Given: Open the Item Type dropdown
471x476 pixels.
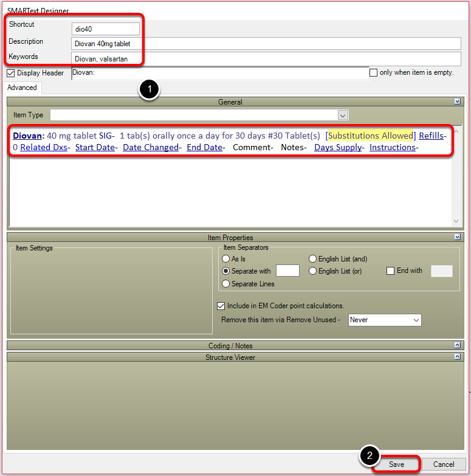Looking at the screenshot, I should 343,115.
